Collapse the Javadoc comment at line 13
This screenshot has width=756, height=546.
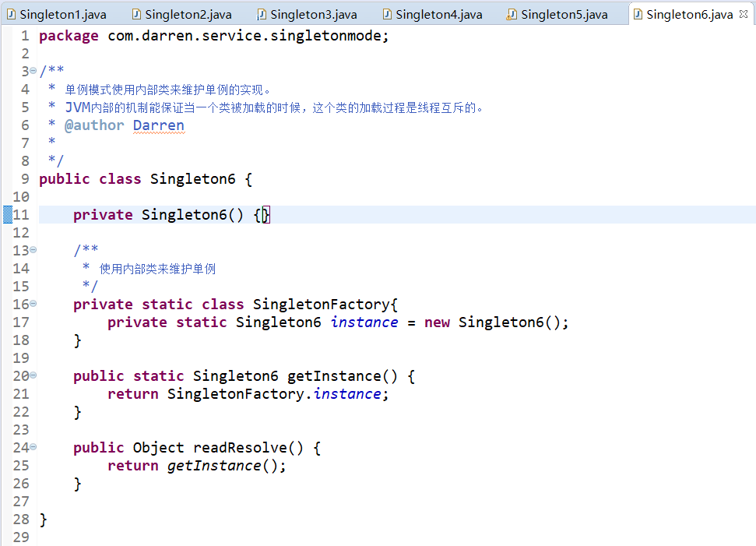[33, 250]
